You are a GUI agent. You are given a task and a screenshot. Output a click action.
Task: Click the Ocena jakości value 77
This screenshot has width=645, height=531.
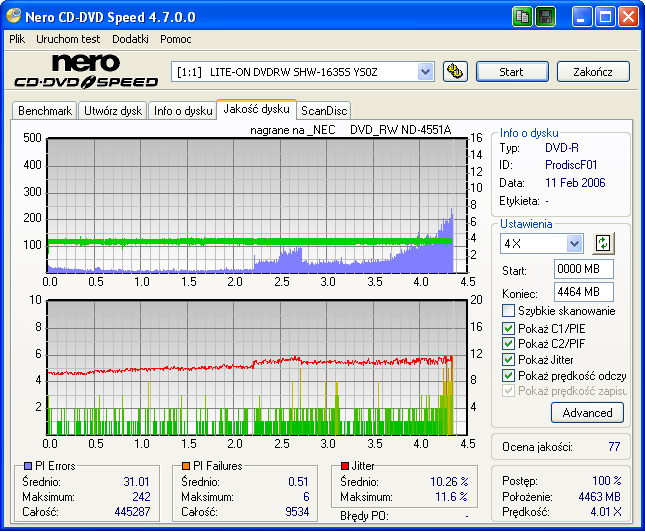click(x=614, y=447)
